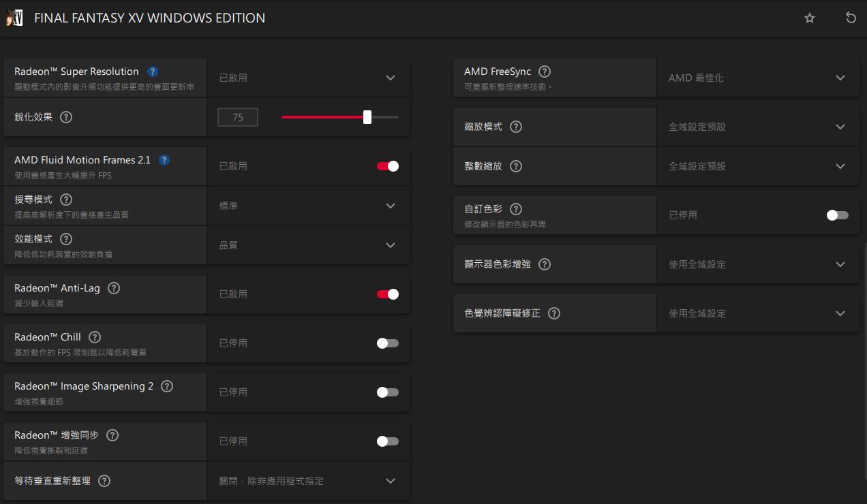Click the Radeon™ Chill label
Viewport: 867px width, 504px height.
pyautogui.click(x=48, y=337)
